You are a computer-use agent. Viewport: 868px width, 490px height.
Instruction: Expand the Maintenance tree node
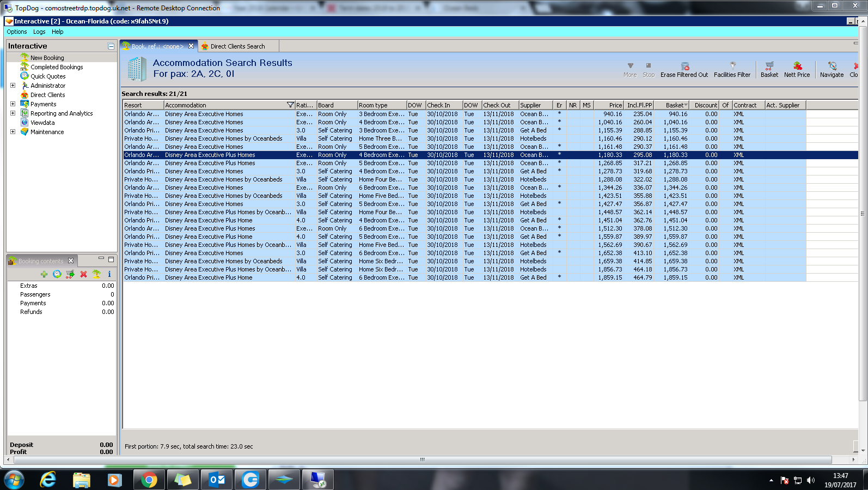13,132
